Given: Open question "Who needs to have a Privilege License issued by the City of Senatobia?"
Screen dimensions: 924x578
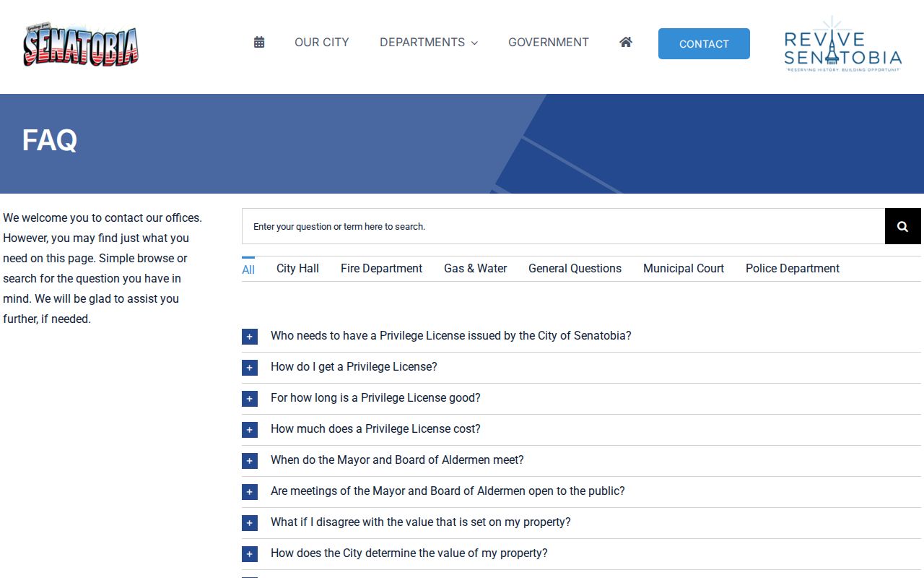Looking at the screenshot, I should coord(451,335).
